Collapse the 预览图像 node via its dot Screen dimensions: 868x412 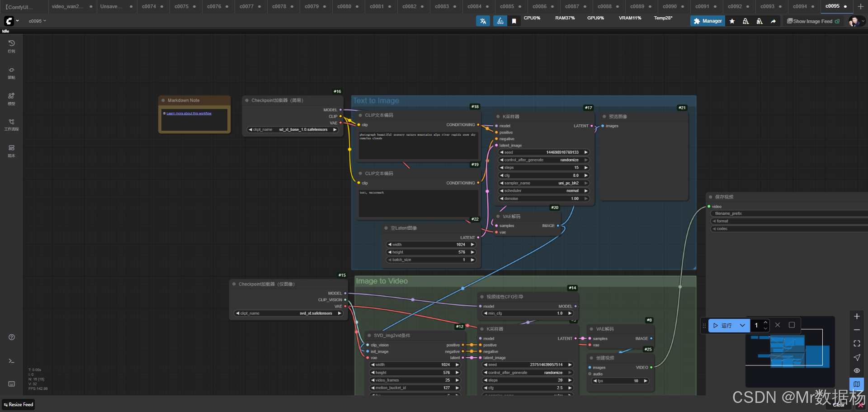coord(604,117)
